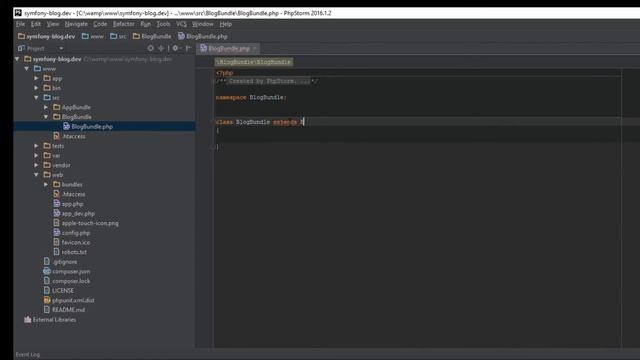Click the \BlogBundle\BlogBundle class breadcrumb

pos(253,62)
